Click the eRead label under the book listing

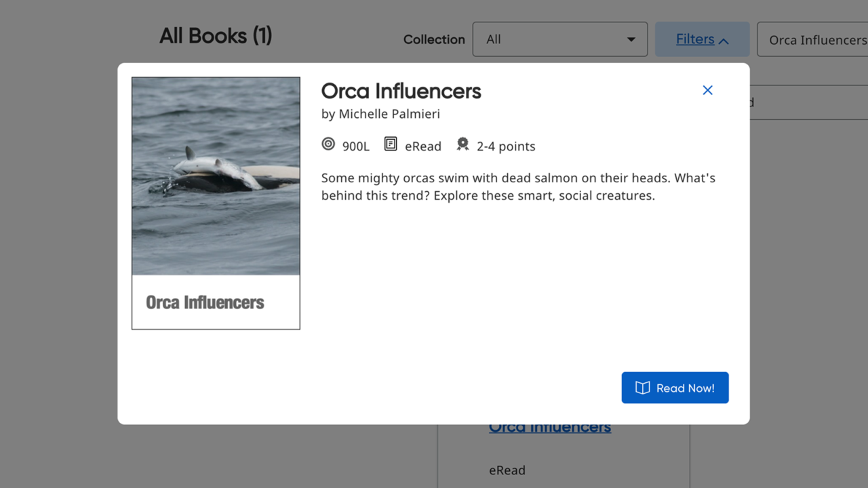click(x=507, y=470)
